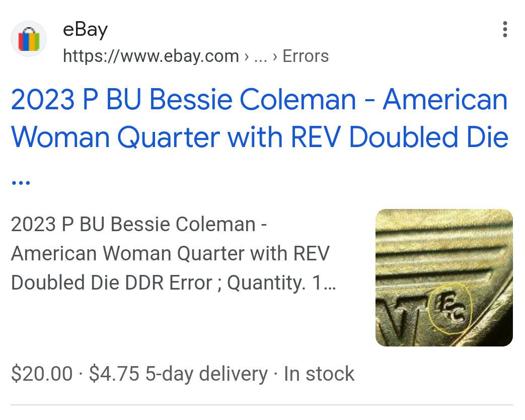Open the three-dot more options menu
The height and width of the screenshot is (420, 525).
coord(505,30)
